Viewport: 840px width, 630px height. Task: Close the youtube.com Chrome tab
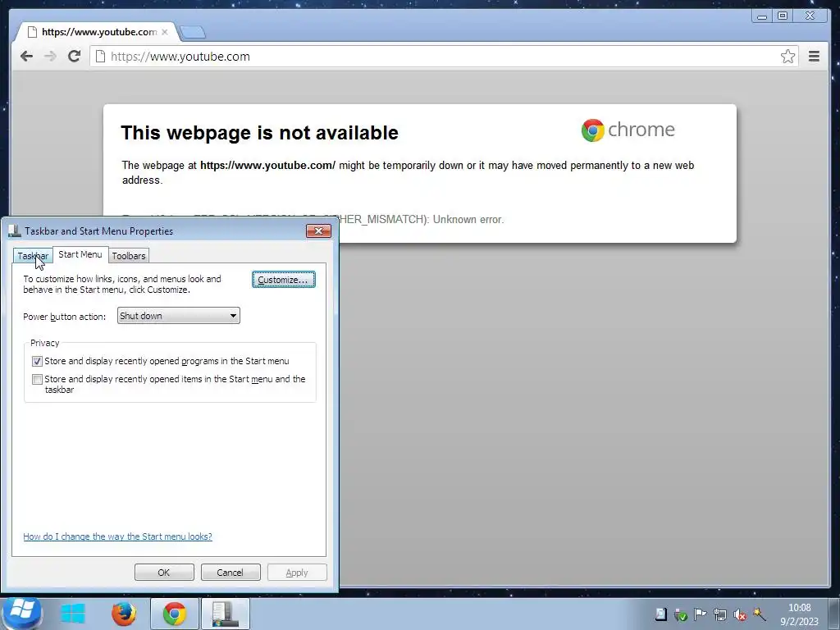click(164, 32)
